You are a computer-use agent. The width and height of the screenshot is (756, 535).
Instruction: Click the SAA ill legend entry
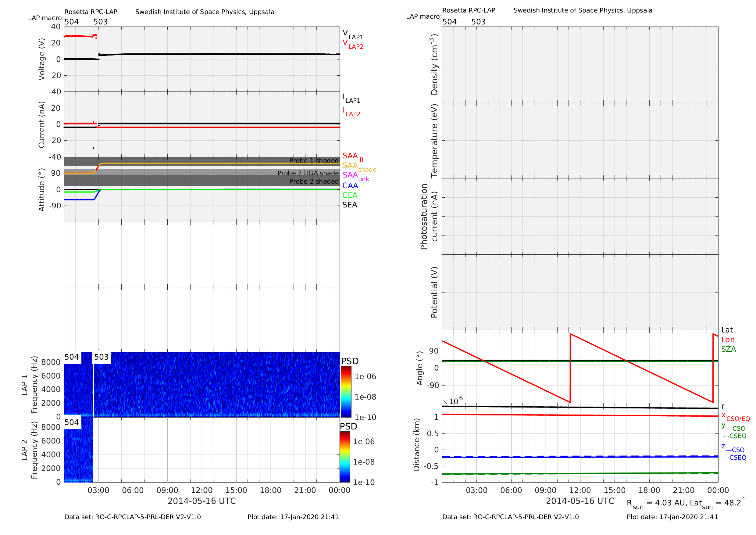[x=353, y=157]
